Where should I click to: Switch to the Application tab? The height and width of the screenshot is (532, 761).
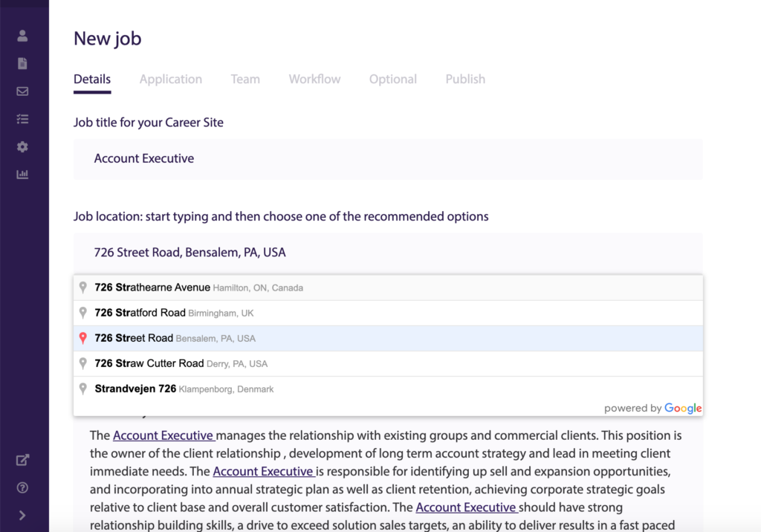[x=171, y=79]
